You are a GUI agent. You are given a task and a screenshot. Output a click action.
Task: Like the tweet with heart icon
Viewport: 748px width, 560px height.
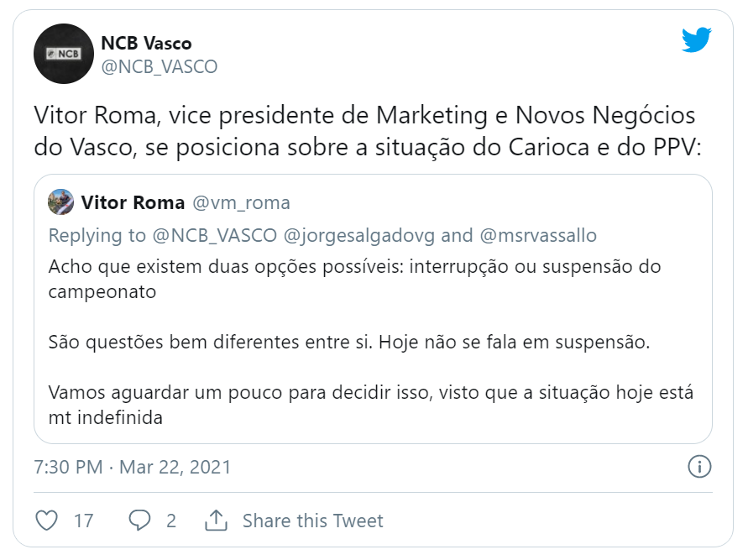47,521
